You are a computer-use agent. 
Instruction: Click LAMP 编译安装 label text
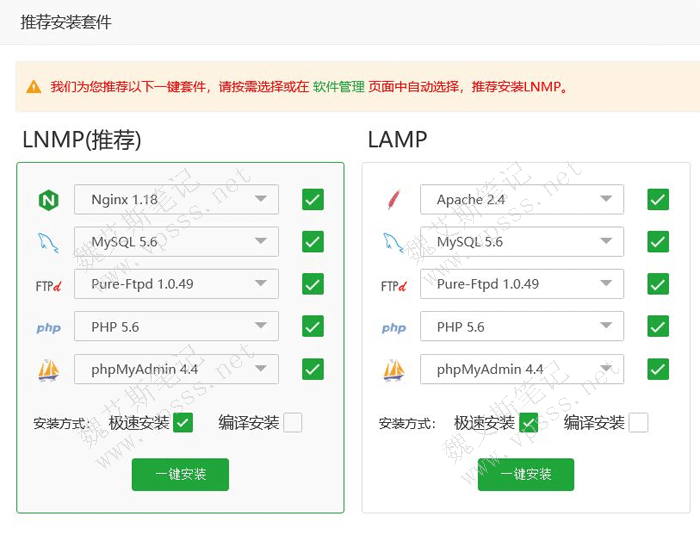click(594, 423)
